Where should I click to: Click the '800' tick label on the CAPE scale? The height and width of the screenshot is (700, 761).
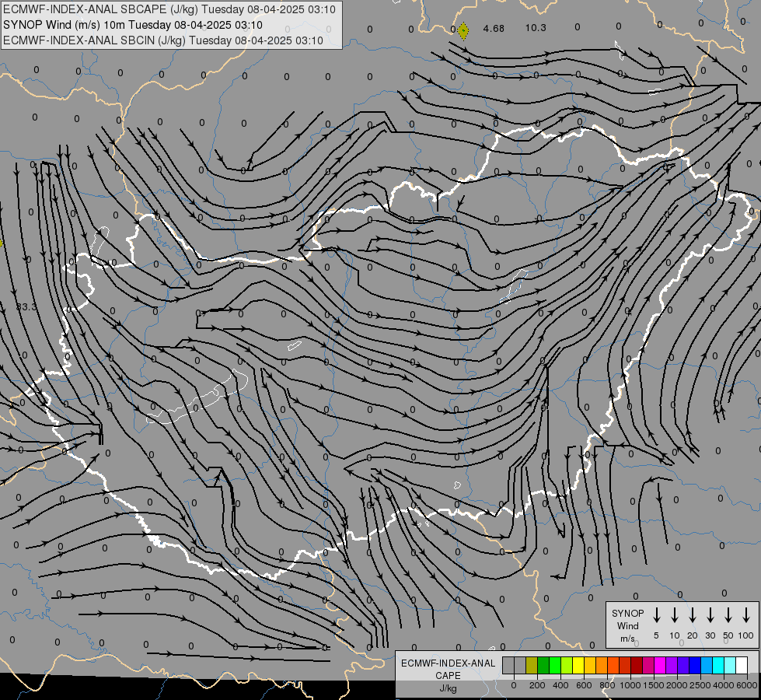point(607,685)
